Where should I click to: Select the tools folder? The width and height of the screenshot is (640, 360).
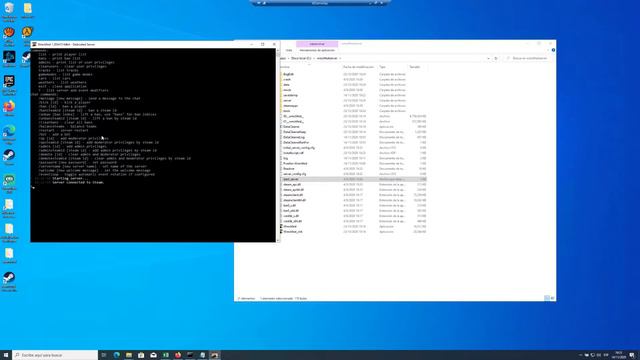(287, 111)
